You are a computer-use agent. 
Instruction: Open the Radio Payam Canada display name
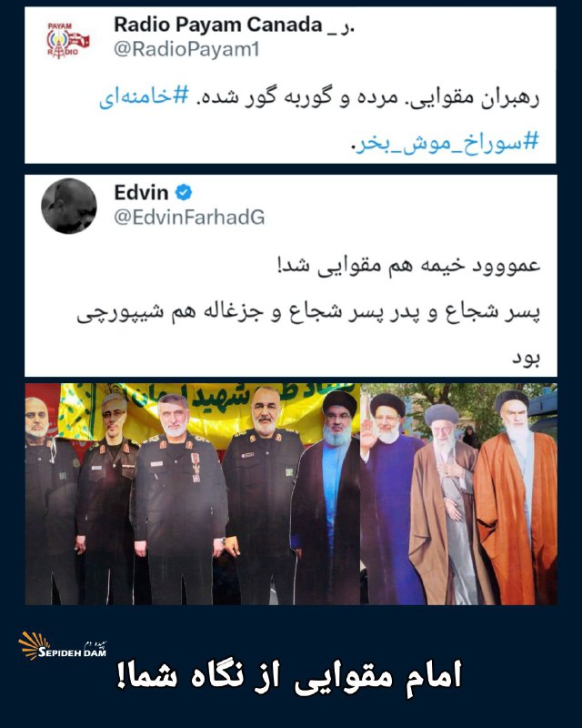234,25
